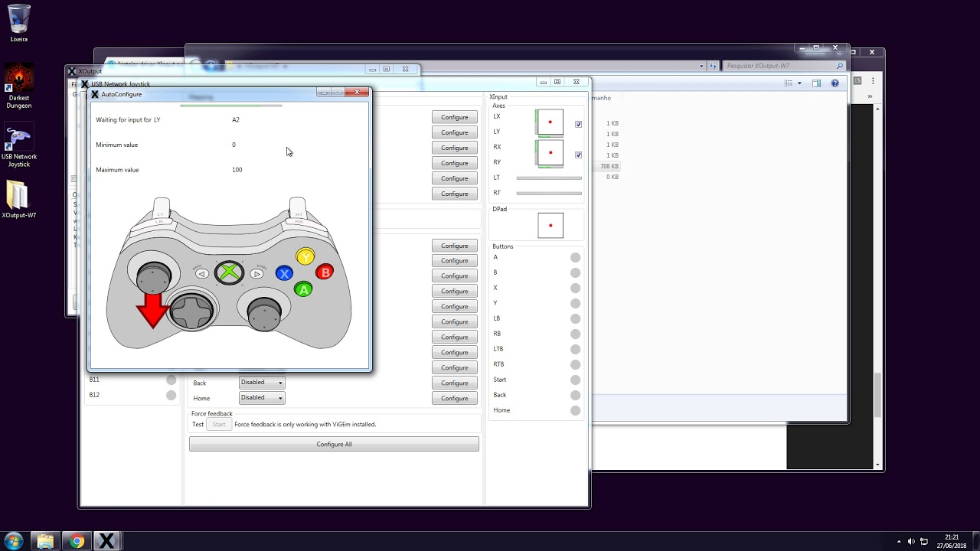980x551 pixels.
Task: Open the Windows Start menu orb
Action: [15, 541]
